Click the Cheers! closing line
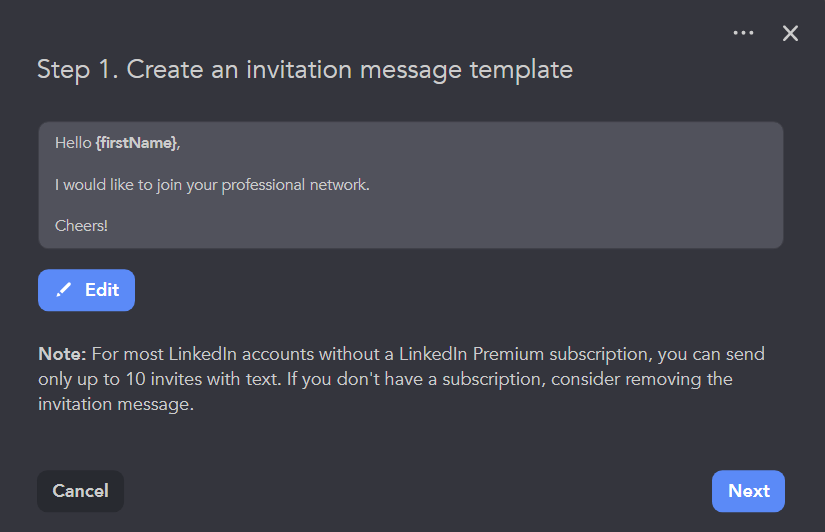 tap(81, 226)
